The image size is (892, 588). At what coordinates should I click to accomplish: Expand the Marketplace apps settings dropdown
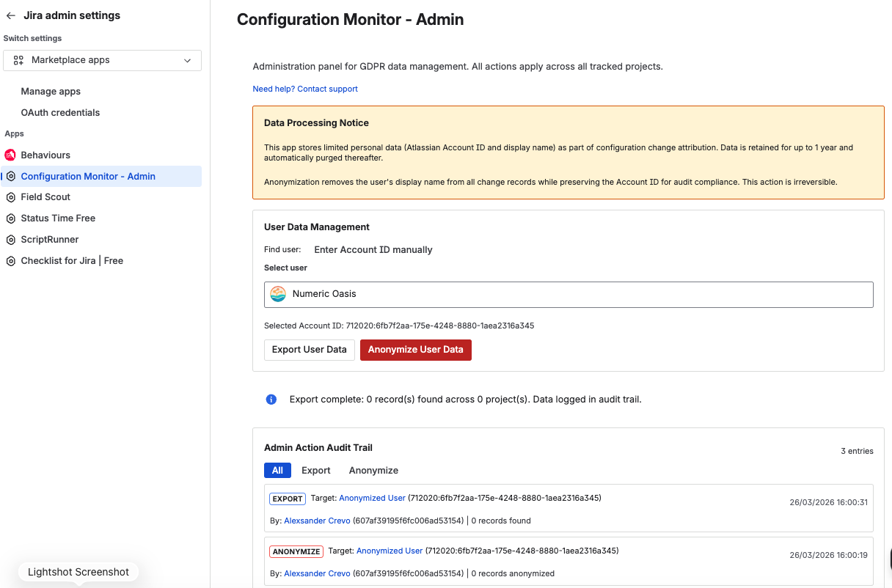(x=102, y=60)
